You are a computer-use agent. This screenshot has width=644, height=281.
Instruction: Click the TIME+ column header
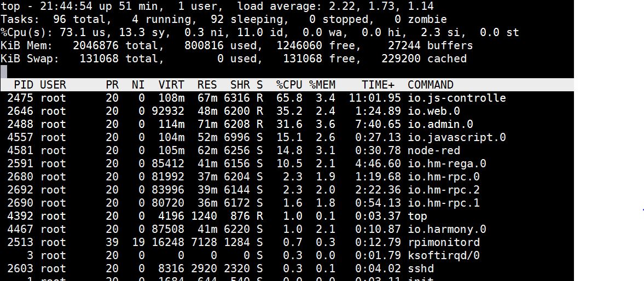click(x=378, y=85)
